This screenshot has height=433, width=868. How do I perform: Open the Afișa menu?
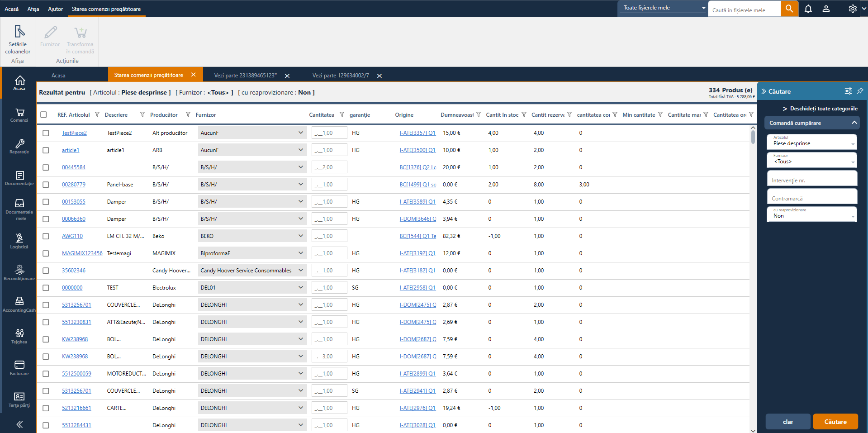(33, 9)
